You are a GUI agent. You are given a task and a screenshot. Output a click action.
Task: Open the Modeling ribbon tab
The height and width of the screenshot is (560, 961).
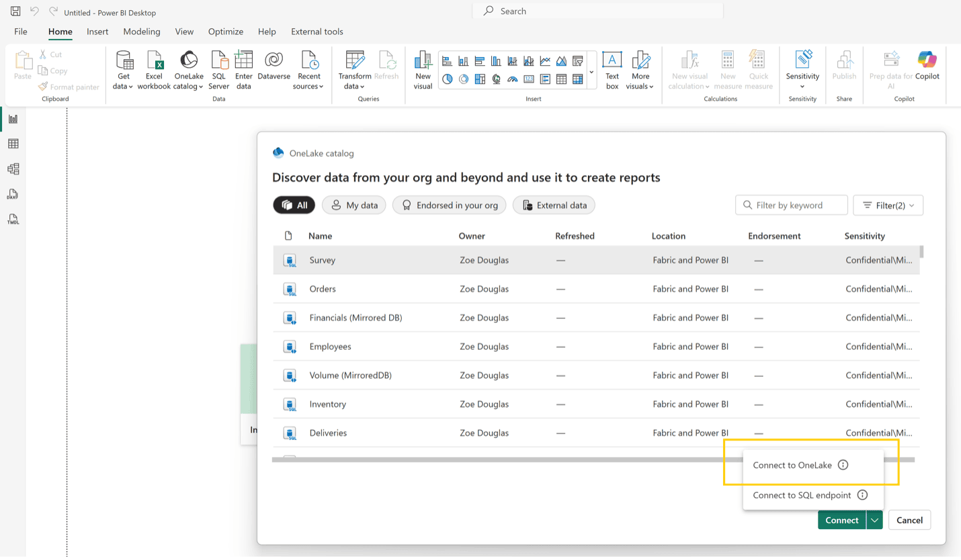tap(142, 32)
